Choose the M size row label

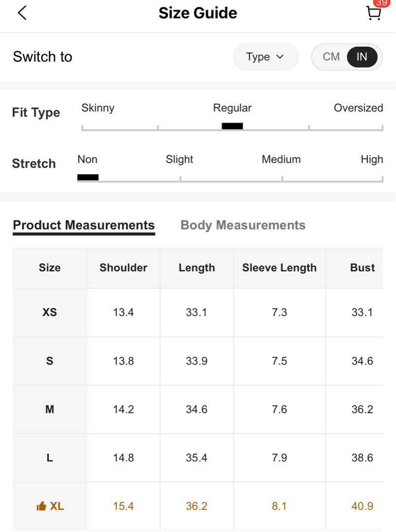coord(50,409)
